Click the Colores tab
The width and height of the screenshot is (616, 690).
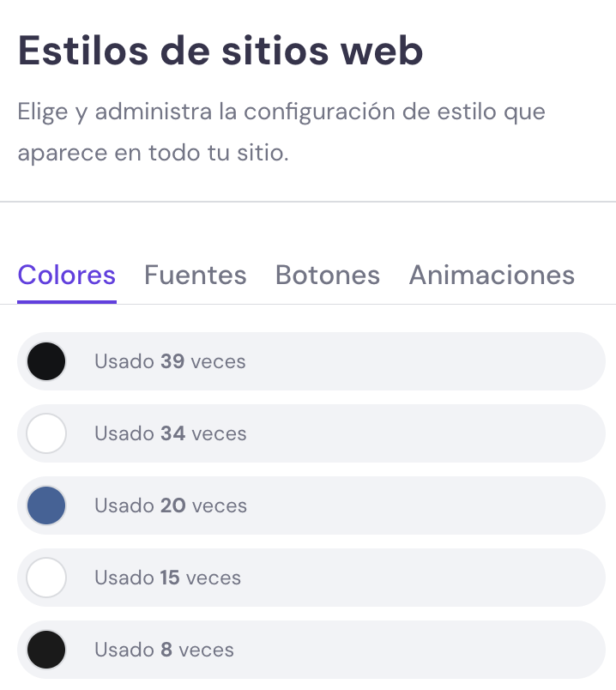pyautogui.click(x=66, y=275)
